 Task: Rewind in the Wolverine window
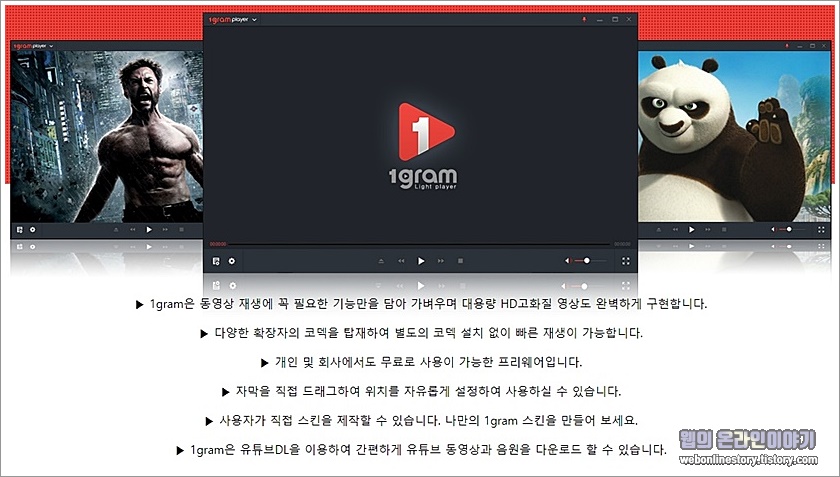click(132, 229)
